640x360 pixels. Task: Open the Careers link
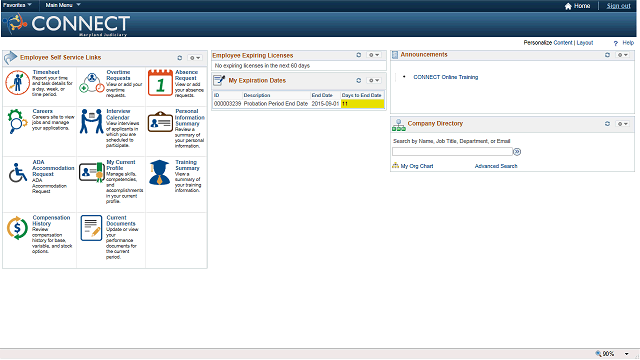tap(42, 111)
